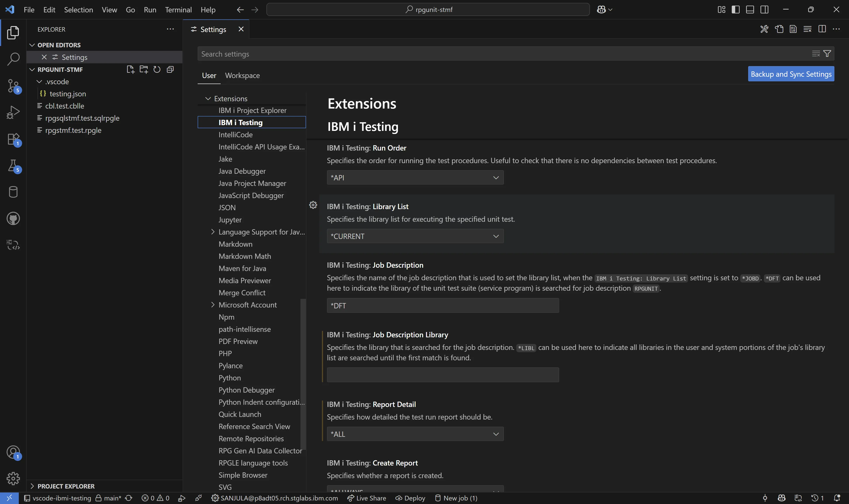849x504 pixels.
Task: Open the Report Detail *ALL dropdown
Action: pos(415,434)
